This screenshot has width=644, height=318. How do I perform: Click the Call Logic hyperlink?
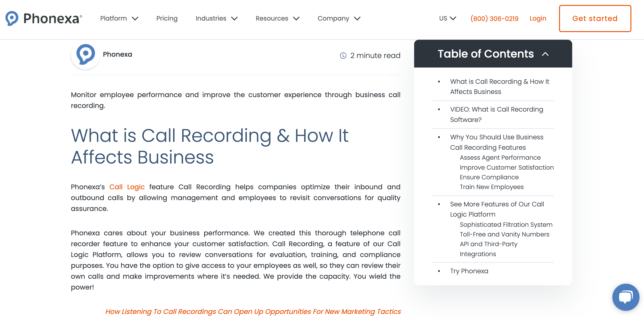[127, 187]
